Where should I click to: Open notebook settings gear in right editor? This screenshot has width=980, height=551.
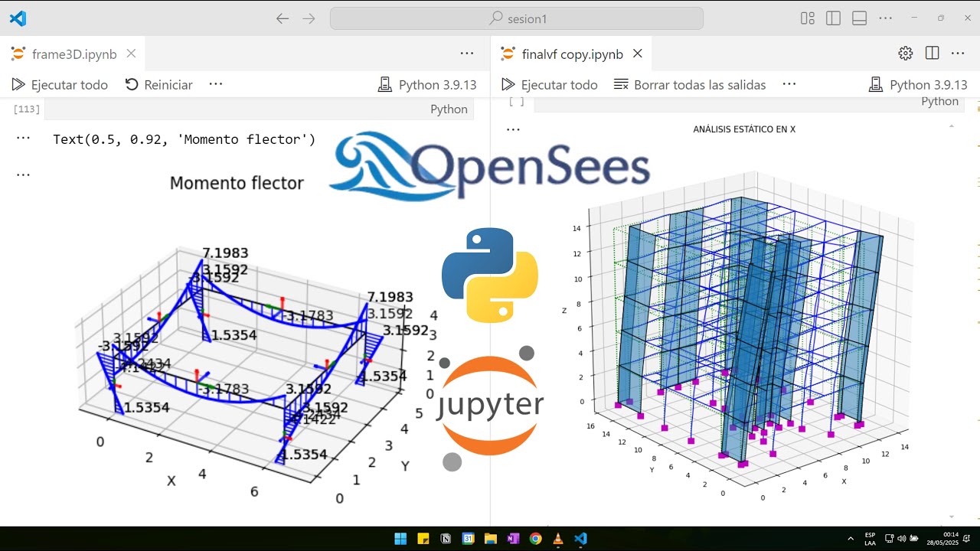906,54
